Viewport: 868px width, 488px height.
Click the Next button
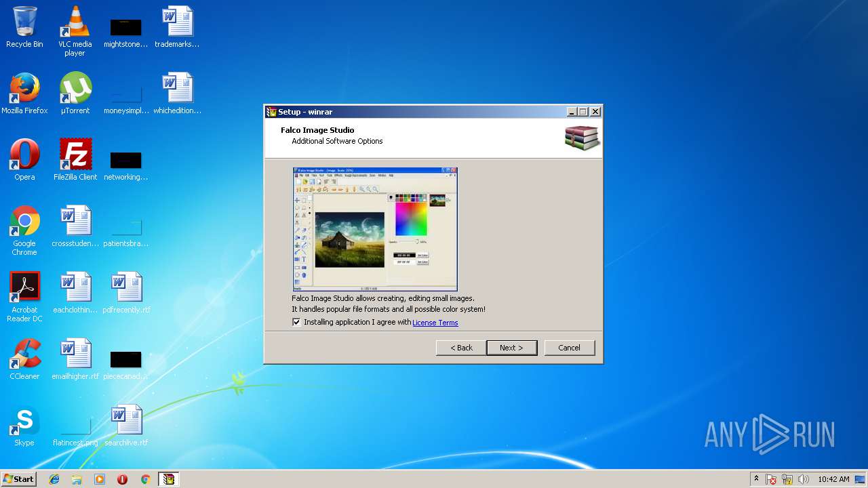[512, 348]
